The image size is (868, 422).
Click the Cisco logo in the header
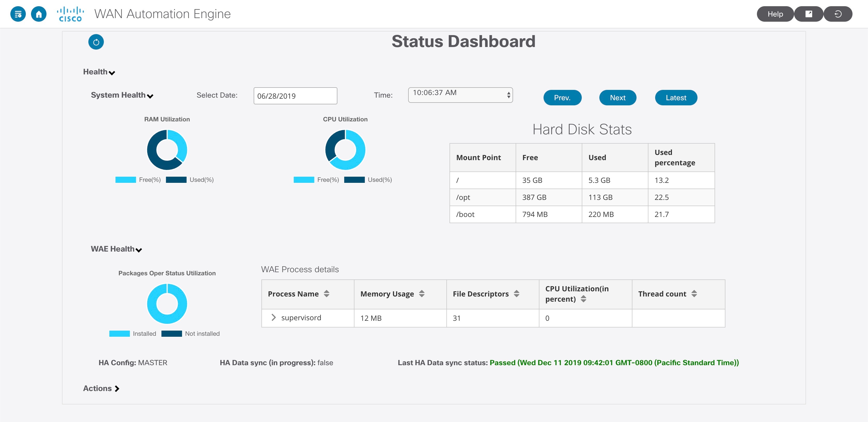coord(70,14)
